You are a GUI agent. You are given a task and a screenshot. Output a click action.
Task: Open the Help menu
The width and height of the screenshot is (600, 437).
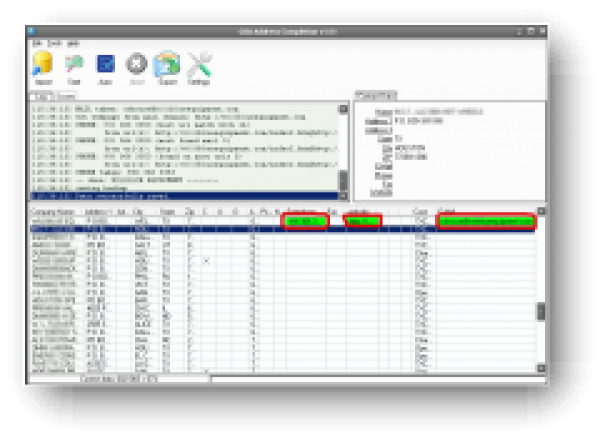[73, 43]
